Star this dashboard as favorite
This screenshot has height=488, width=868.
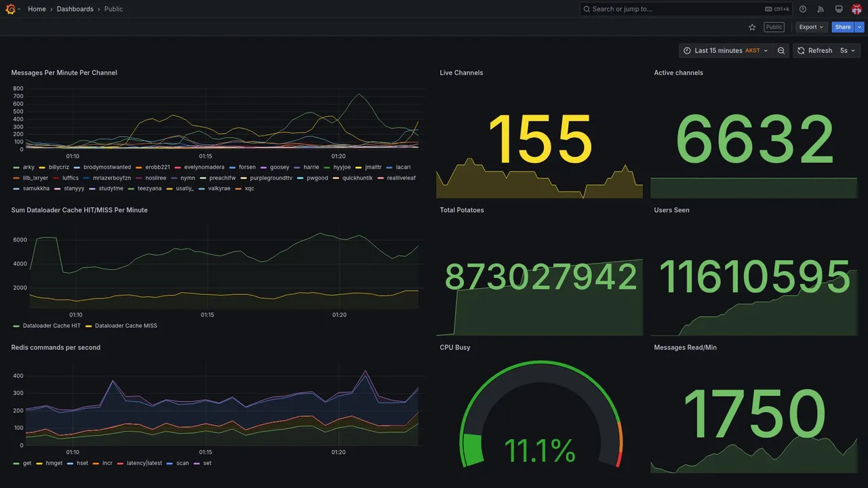(752, 27)
